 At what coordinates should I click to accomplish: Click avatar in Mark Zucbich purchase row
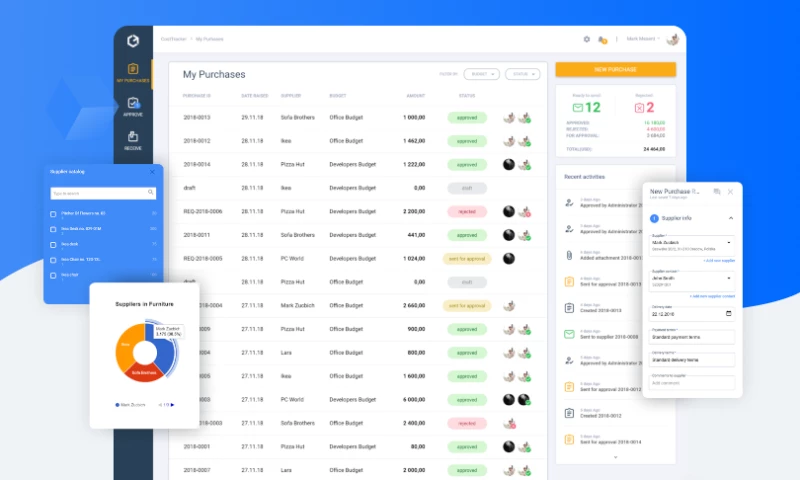pos(509,306)
